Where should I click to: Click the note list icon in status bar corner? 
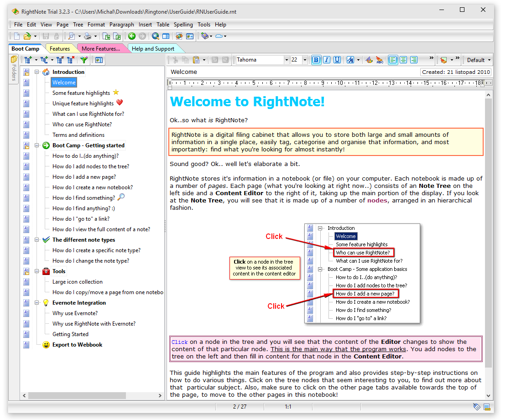pos(487,407)
